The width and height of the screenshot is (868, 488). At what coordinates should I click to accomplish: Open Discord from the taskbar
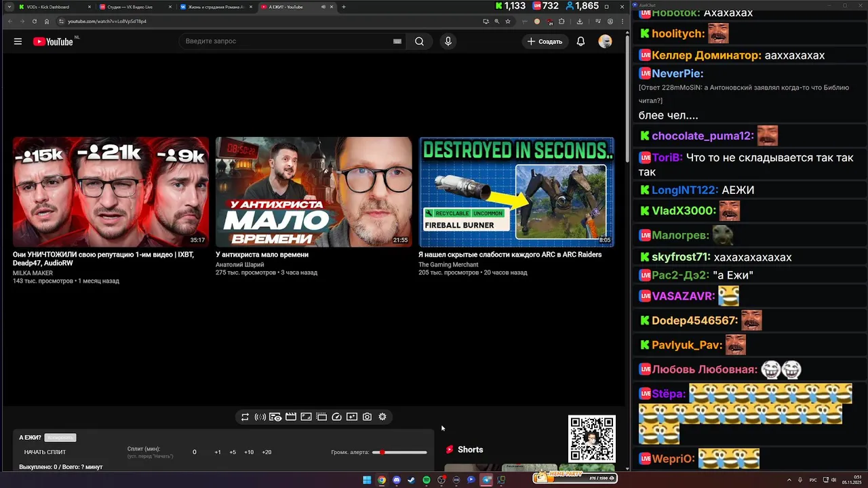tap(397, 480)
